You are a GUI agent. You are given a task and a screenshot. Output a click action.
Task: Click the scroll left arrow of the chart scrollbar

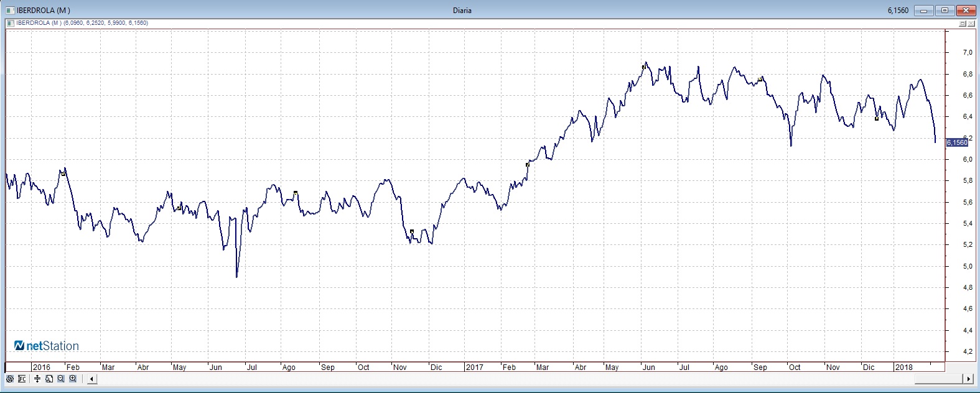pos(91,379)
